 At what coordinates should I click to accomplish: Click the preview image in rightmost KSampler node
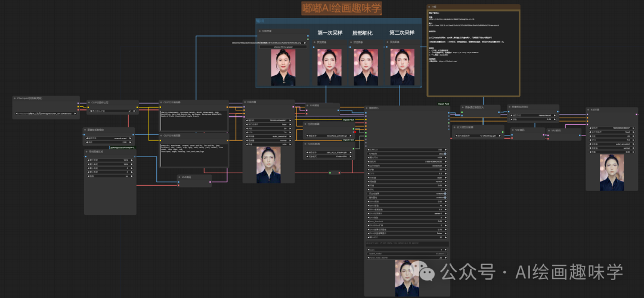(612, 173)
